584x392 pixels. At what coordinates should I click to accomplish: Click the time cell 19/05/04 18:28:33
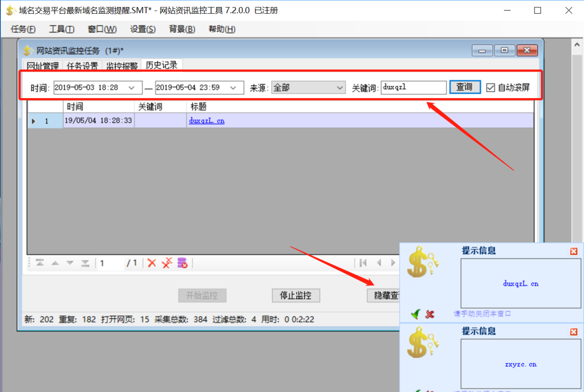tap(98, 121)
